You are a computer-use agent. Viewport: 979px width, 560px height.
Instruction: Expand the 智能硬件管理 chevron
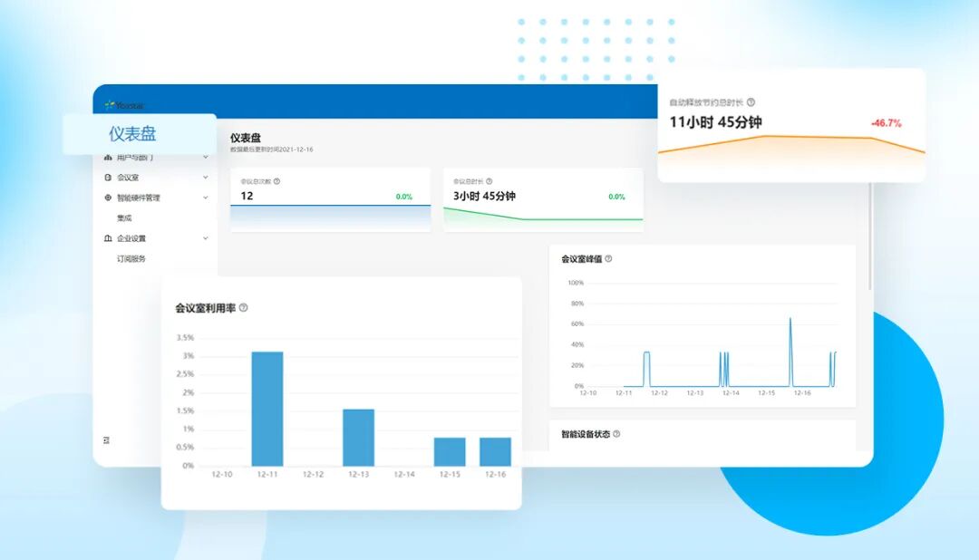[x=206, y=198]
